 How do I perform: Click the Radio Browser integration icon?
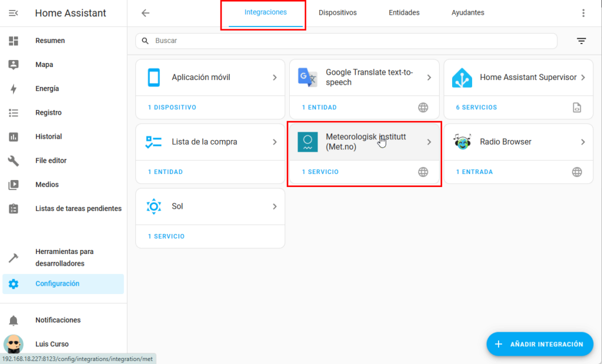[461, 142]
